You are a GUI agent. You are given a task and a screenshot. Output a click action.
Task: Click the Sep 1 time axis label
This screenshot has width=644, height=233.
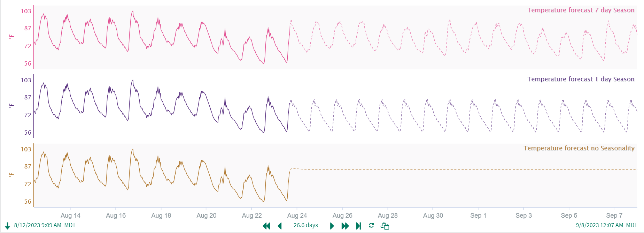pyautogui.click(x=478, y=216)
